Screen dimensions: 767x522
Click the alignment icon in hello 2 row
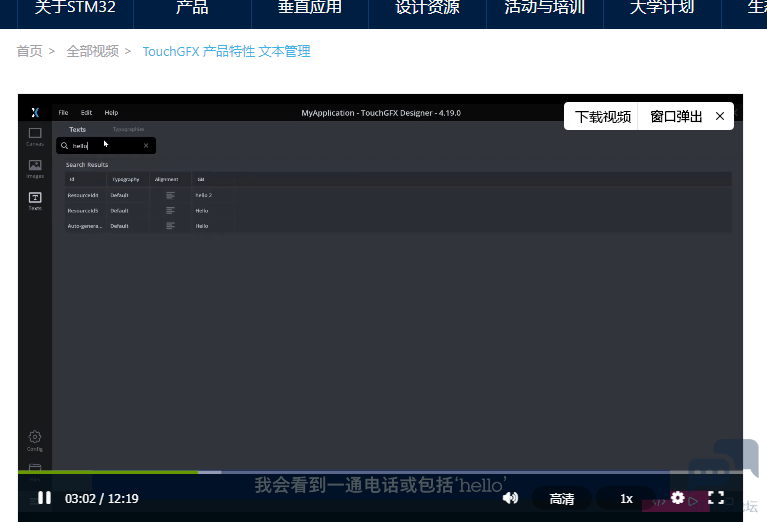point(170,195)
